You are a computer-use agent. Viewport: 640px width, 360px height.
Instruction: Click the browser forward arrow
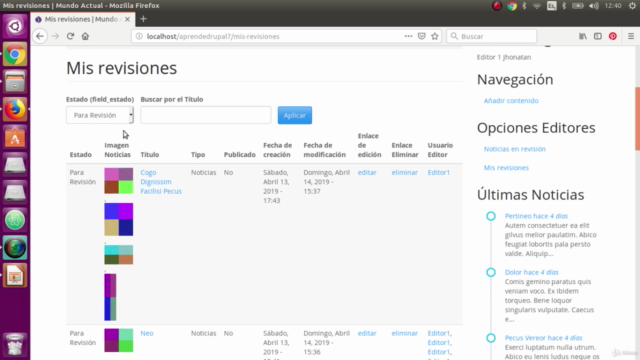[55, 36]
